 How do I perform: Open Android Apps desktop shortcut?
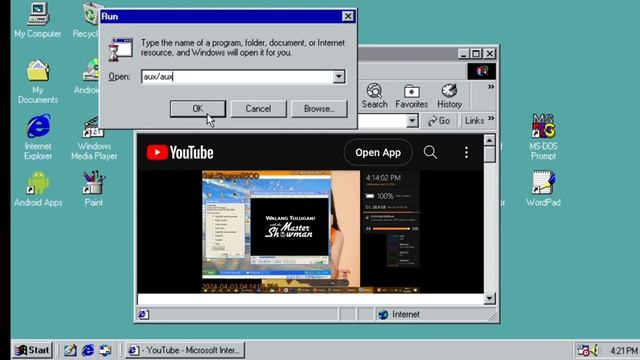pos(38,189)
